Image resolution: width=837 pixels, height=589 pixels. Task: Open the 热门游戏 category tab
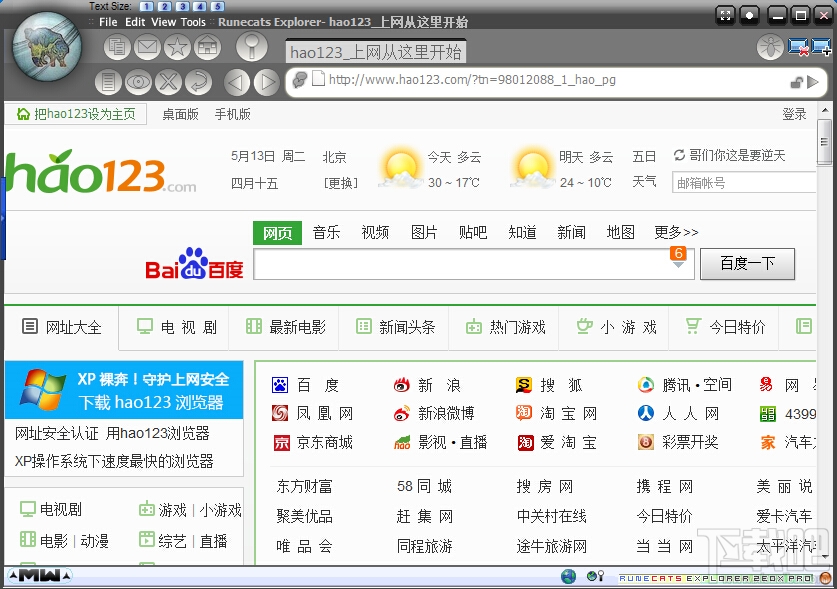[x=506, y=327]
